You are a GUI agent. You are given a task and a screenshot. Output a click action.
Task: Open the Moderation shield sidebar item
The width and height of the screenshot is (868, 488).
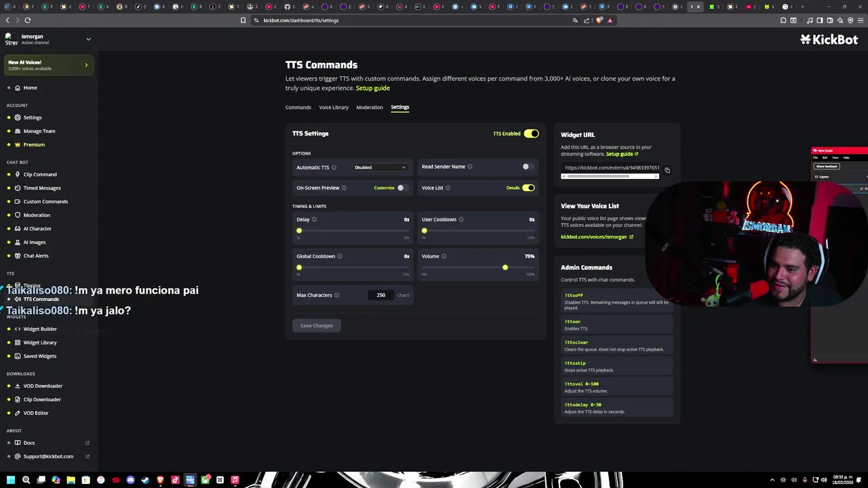(x=37, y=215)
